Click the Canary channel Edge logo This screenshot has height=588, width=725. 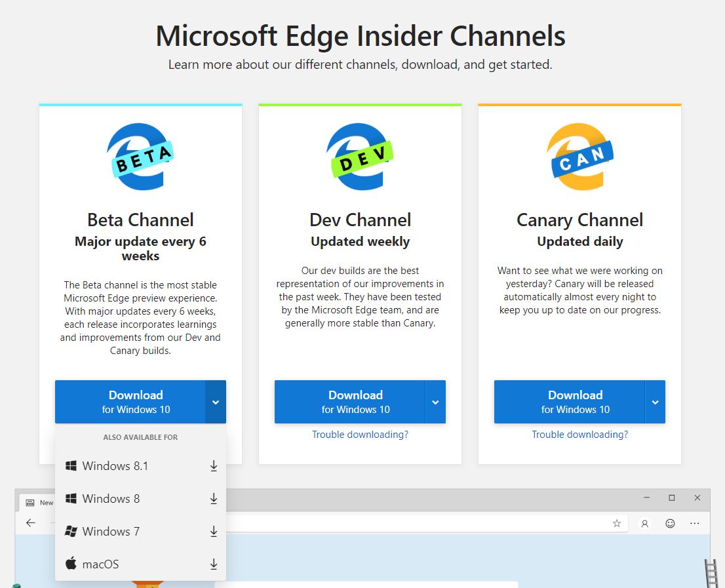coord(580,157)
